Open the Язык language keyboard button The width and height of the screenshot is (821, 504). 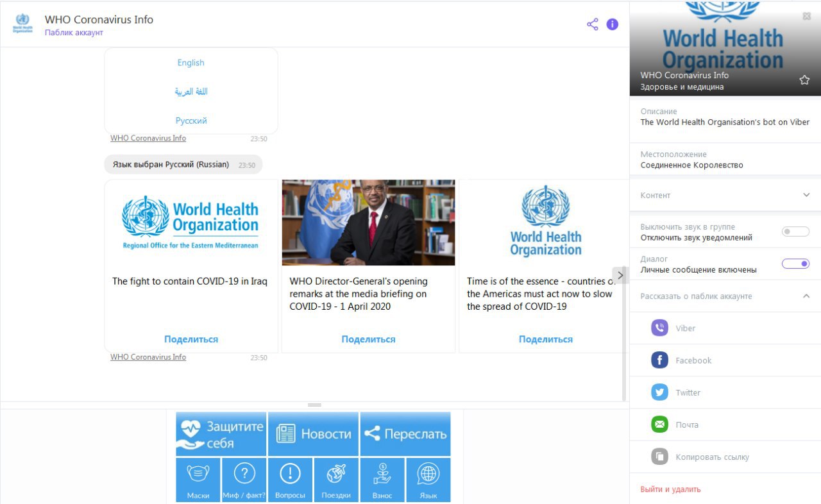(x=428, y=480)
